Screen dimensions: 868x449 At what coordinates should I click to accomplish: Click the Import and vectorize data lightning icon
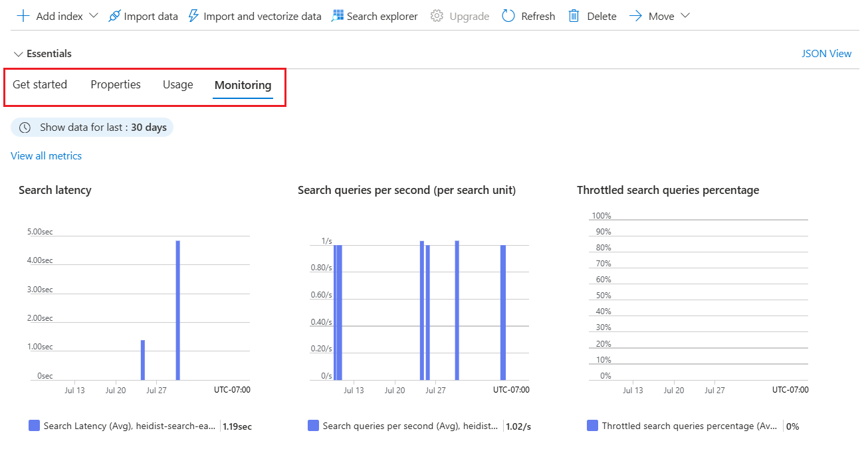pyautogui.click(x=193, y=15)
